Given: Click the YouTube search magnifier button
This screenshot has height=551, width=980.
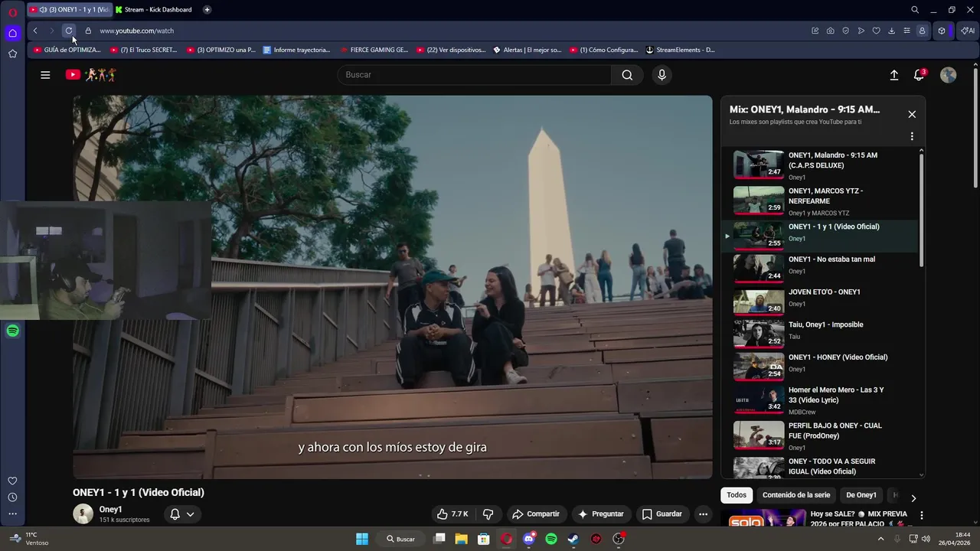Looking at the screenshot, I should click(627, 75).
